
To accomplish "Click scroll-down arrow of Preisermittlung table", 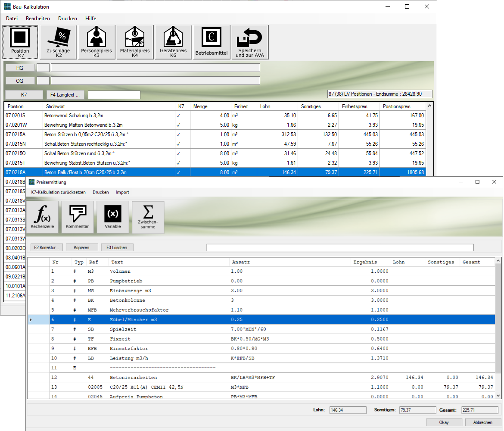I will 498,396.
